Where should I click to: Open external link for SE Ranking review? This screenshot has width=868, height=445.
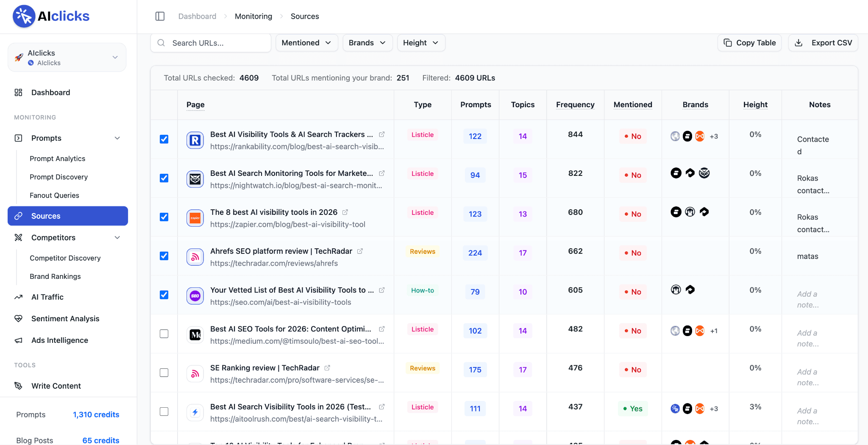(x=327, y=368)
